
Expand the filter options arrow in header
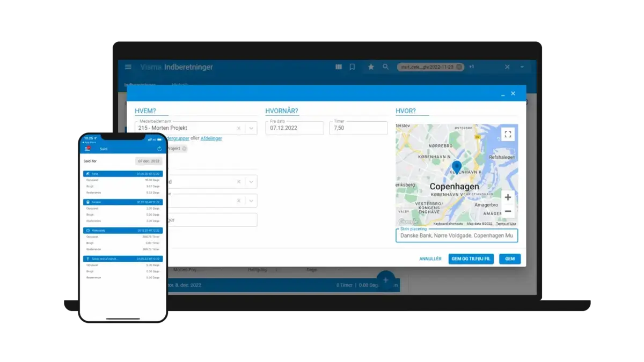[x=522, y=67]
